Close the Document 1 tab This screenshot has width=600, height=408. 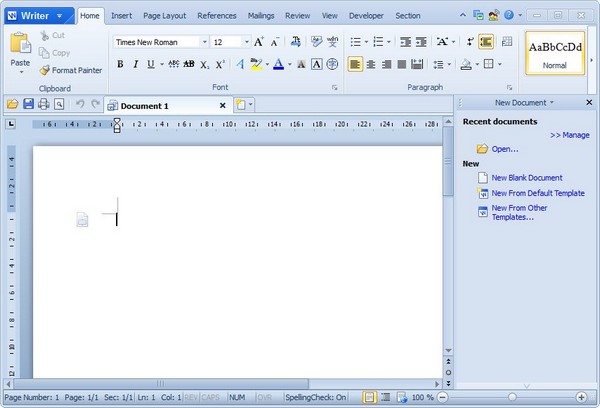click(x=223, y=105)
